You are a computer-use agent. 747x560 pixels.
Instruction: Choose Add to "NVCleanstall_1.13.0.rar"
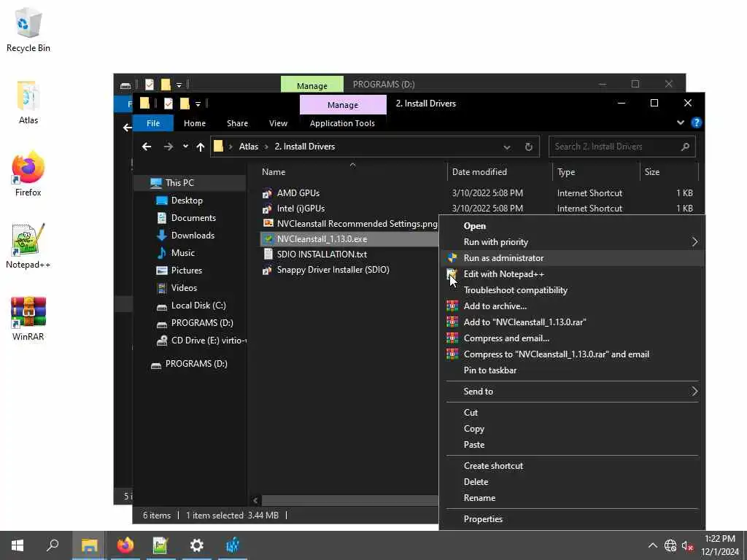[572, 322]
